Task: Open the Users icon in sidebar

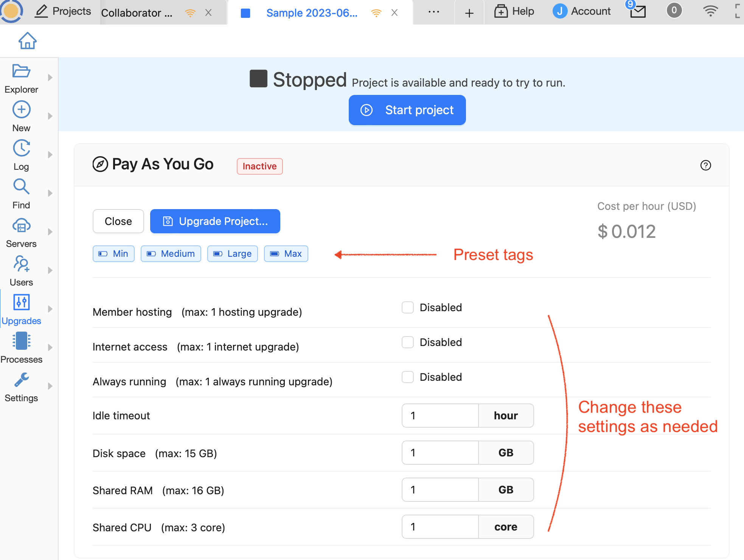Action: coord(21,264)
